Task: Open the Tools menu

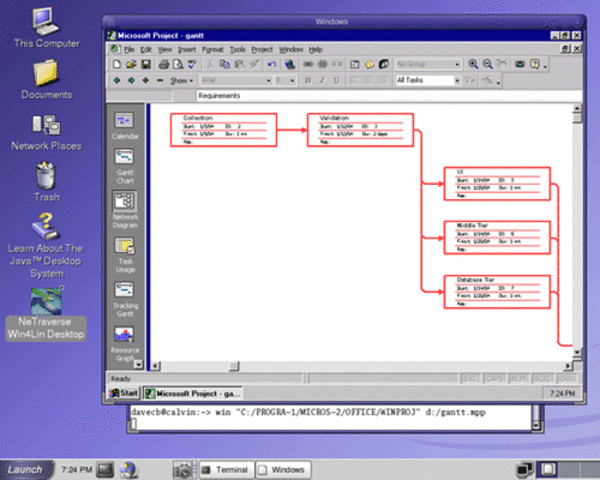Action: click(x=237, y=50)
